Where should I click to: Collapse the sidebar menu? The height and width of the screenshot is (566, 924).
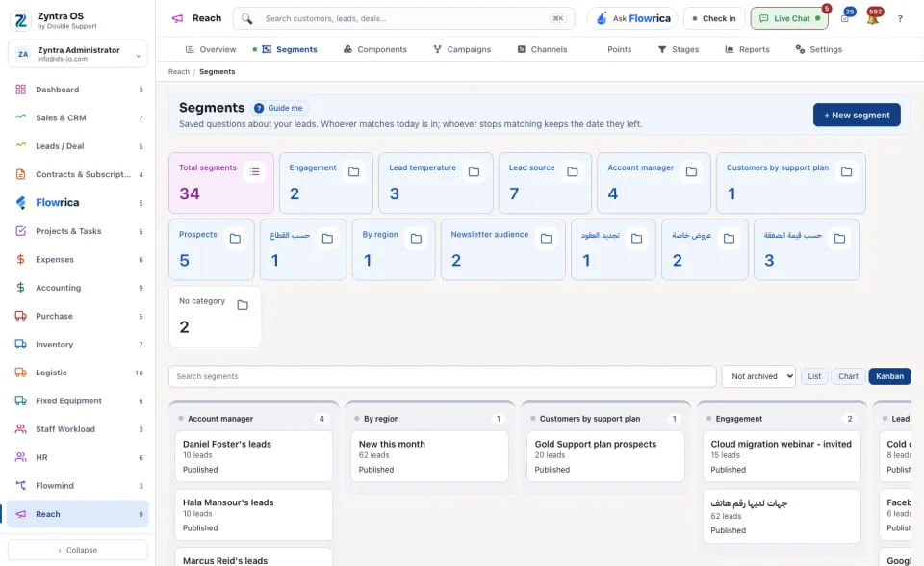coord(78,550)
